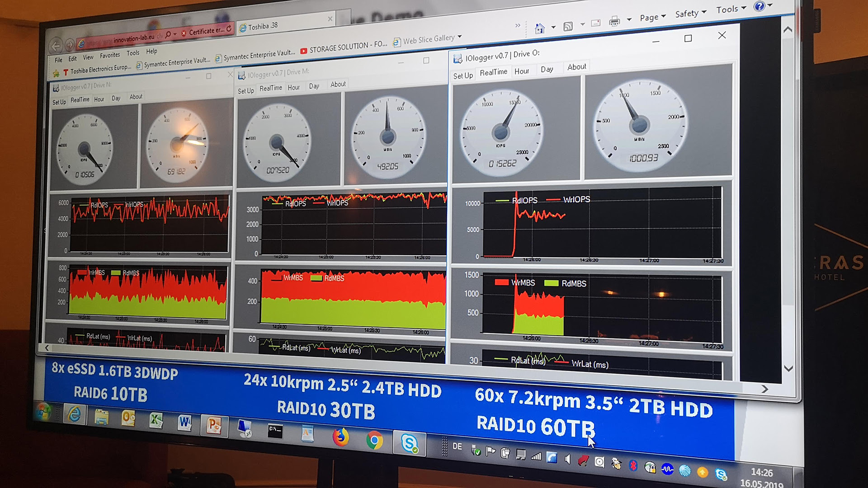Click About in Drive O IOlogger

click(x=576, y=67)
